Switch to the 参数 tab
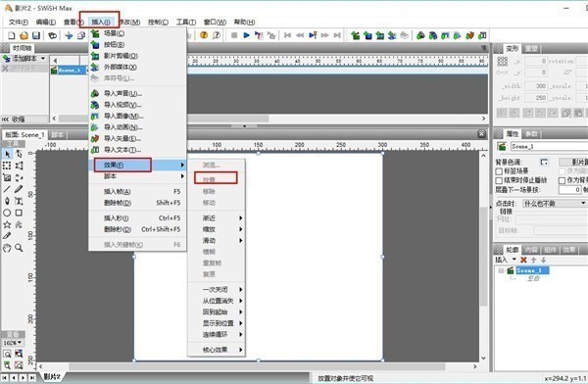The image size is (588, 384). click(x=532, y=134)
